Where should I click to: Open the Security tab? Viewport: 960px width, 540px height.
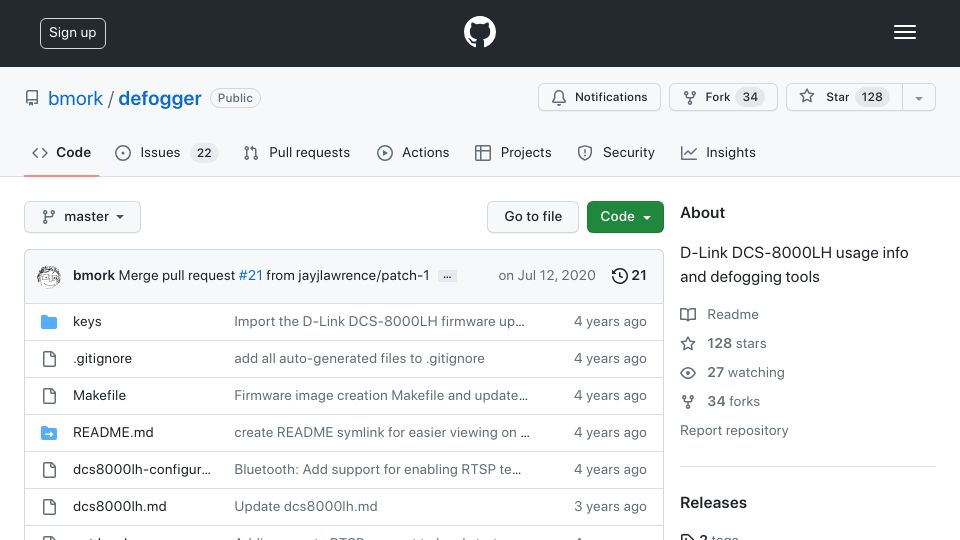click(x=616, y=152)
